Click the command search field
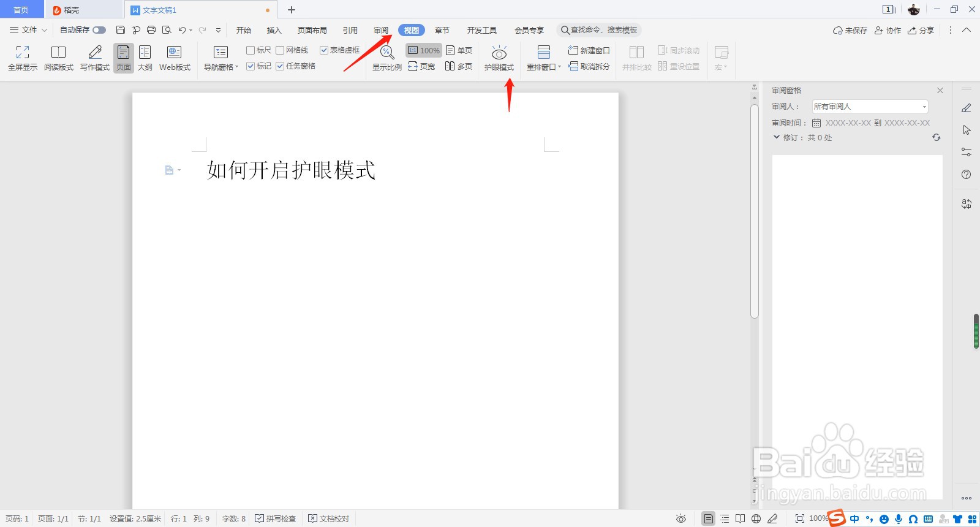Screen dimensions: 980x527 [599, 30]
